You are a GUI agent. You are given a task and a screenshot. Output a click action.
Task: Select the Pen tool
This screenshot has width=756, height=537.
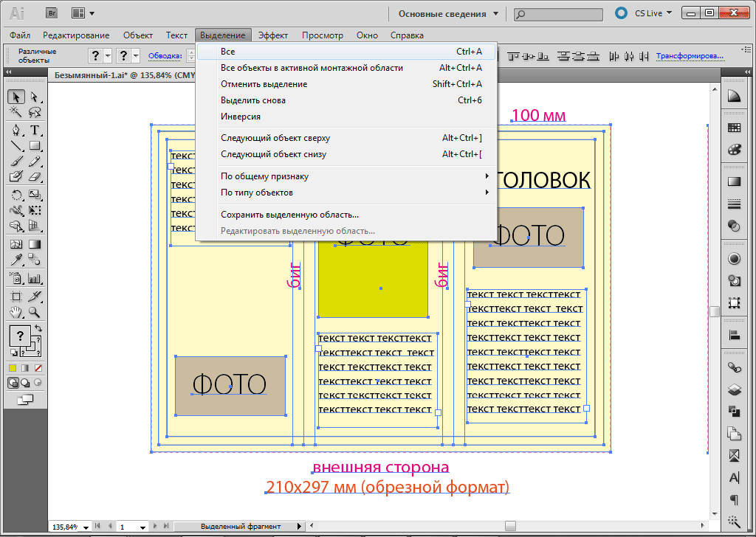click(16, 130)
